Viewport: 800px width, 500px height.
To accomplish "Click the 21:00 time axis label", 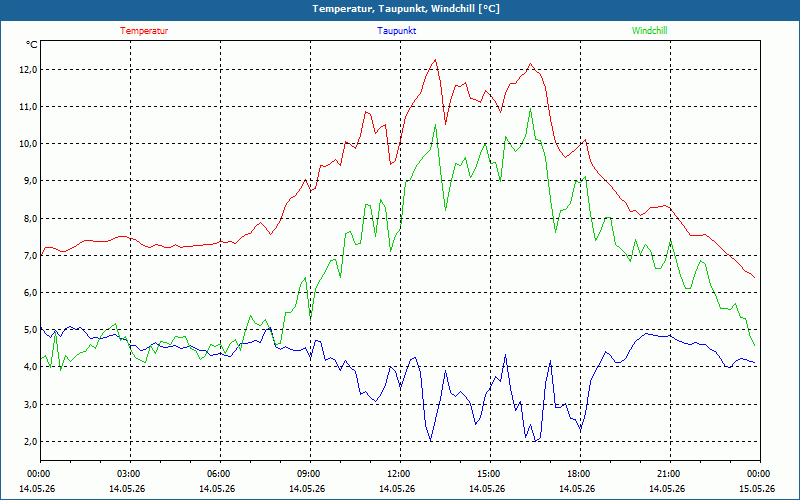I will tap(670, 474).
